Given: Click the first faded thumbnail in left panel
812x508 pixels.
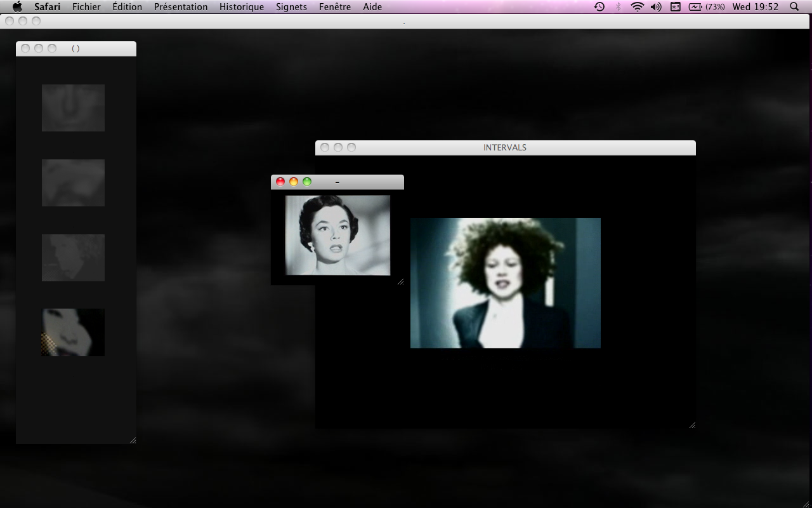Looking at the screenshot, I should (73, 108).
